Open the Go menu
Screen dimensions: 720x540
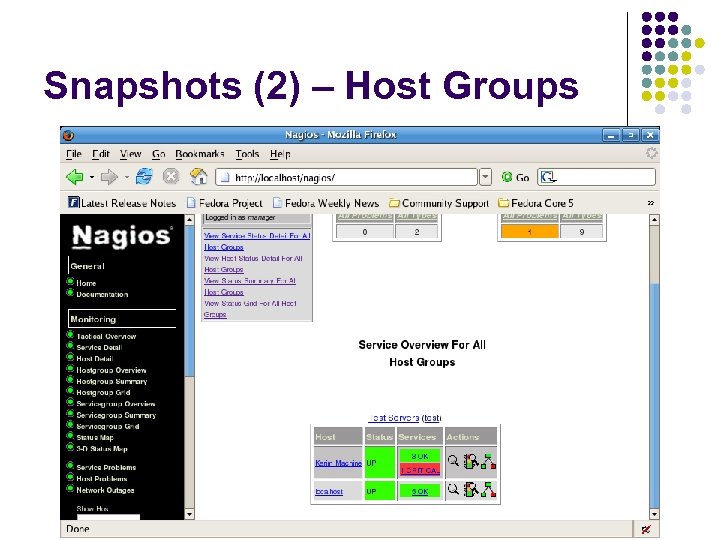click(x=158, y=154)
